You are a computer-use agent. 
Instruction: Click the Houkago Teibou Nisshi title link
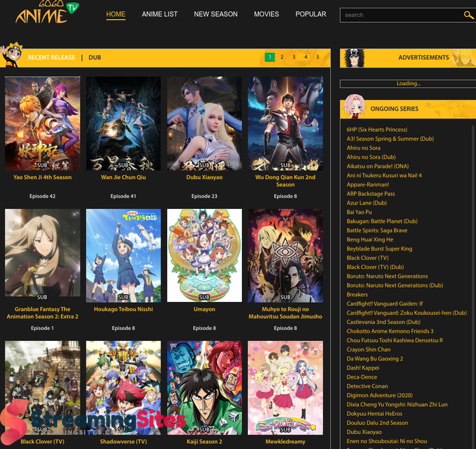click(124, 309)
